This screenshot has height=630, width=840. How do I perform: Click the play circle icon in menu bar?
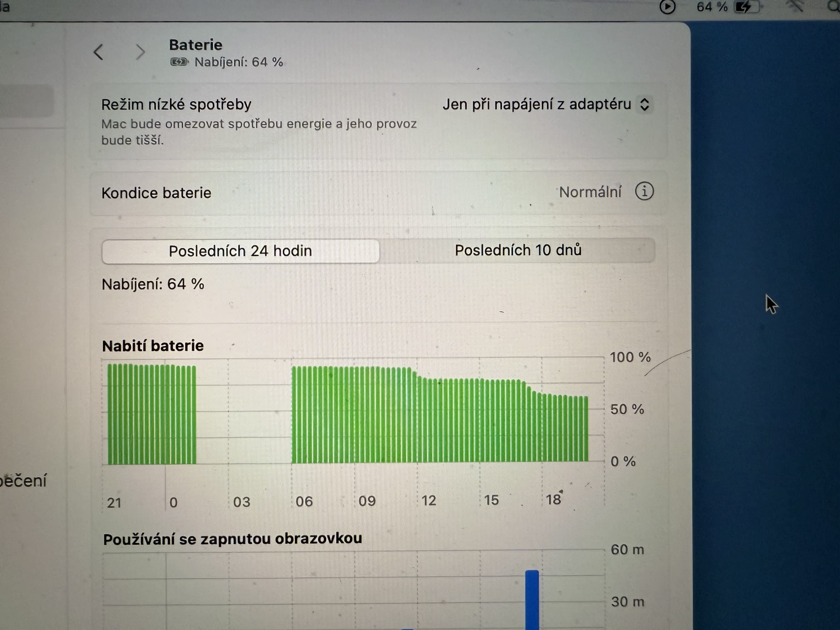(667, 6)
